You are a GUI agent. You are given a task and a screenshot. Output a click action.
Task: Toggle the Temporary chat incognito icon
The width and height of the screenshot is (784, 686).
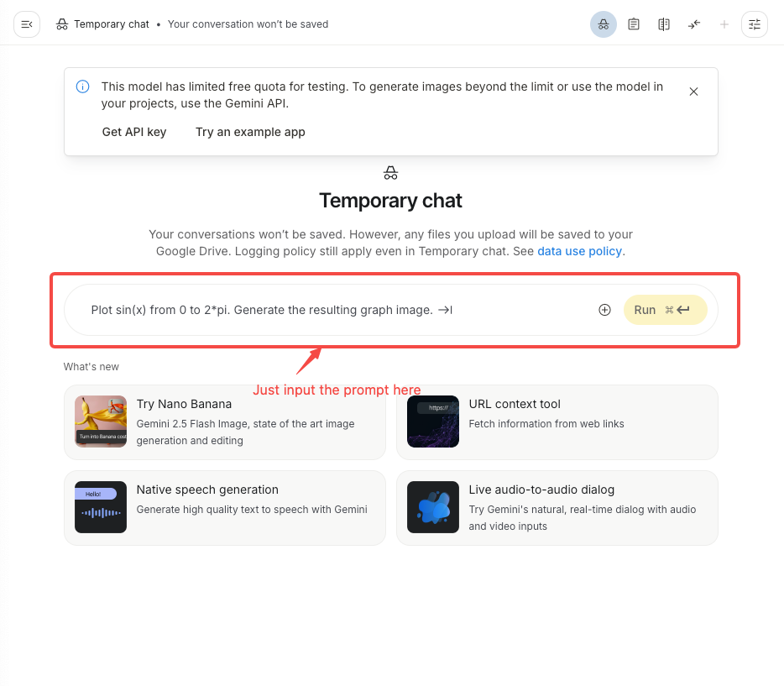pos(603,24)
